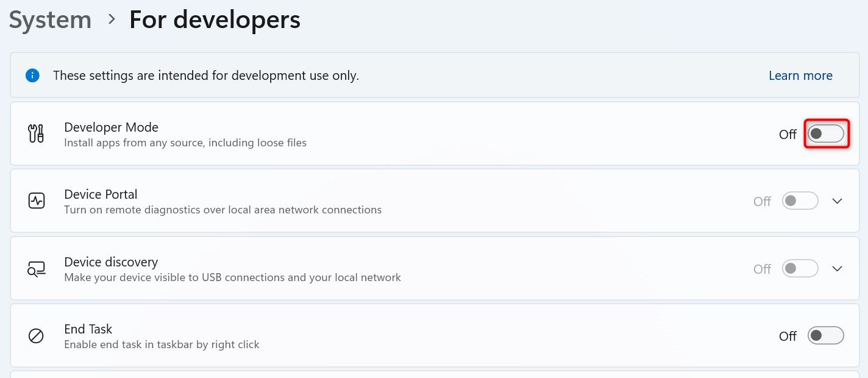Click the Device Portal diagnostics icon

point(36,201)
